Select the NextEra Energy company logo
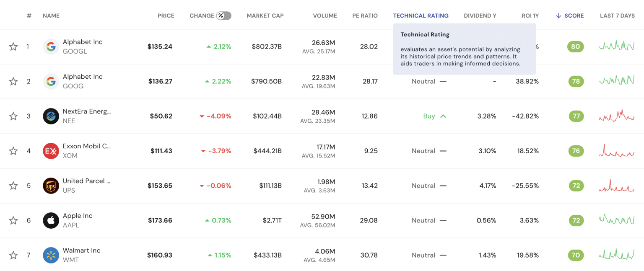 click(x=51, y=116)
